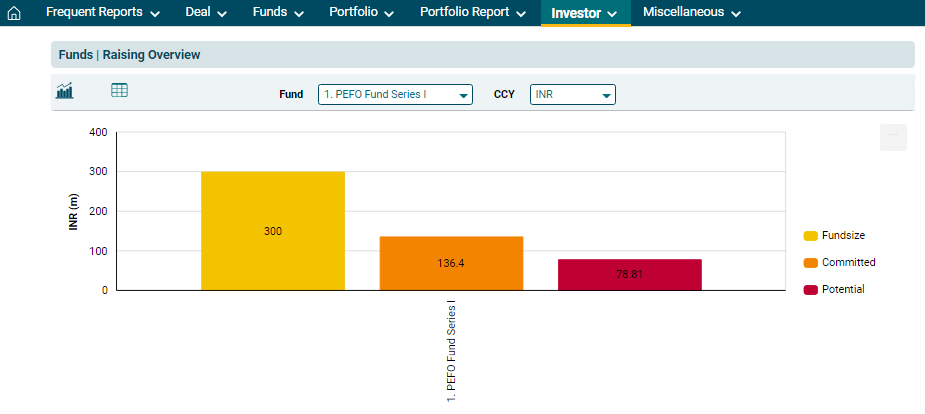Viewport: 925px width, 414px height.
Task: Expand the Miscellaneous menu
Action: [691, 13]
